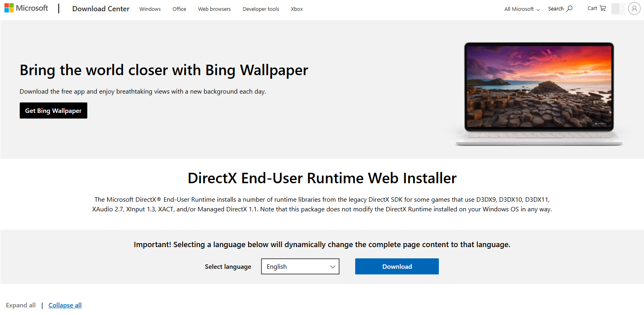Click the Important language notice text
This screenshot has width=644, height=315.
322,245
